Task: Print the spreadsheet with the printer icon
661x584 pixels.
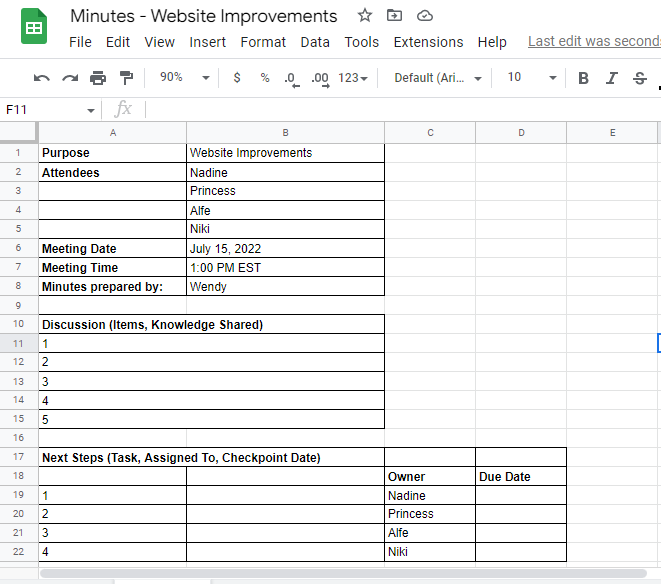Action: (x=98, y=78)
